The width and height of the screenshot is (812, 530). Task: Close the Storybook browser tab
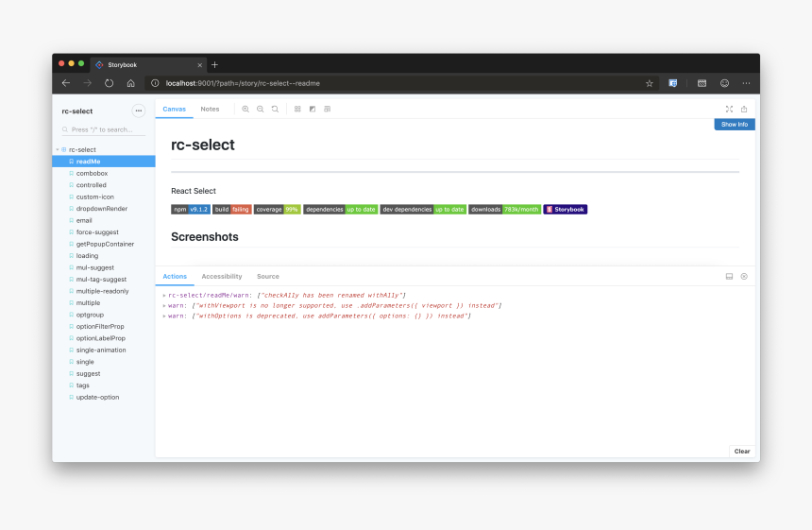(x=200, y=65)
